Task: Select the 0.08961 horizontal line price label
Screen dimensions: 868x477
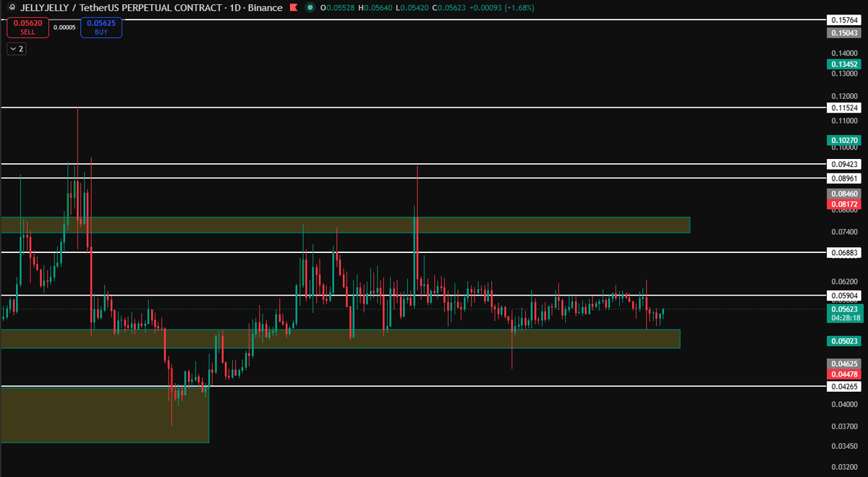Action: point(844,178)
